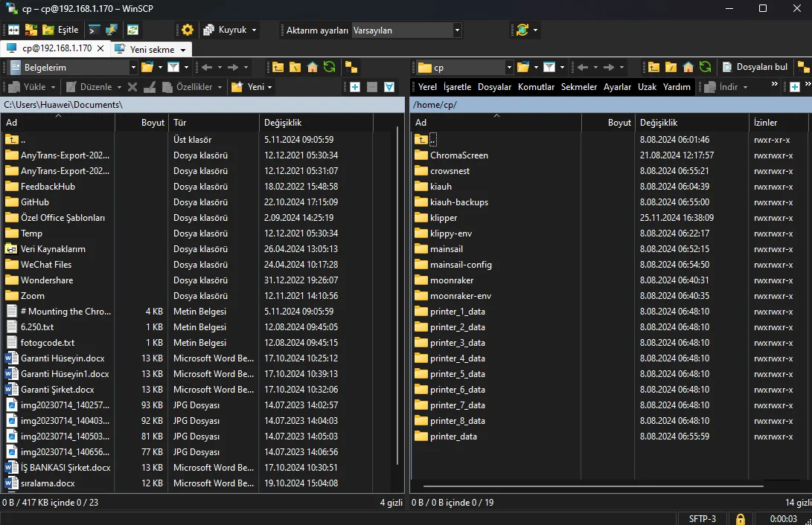Click the Yükle upload button
This screenshot has height=525, width=812.
(30, 87)
